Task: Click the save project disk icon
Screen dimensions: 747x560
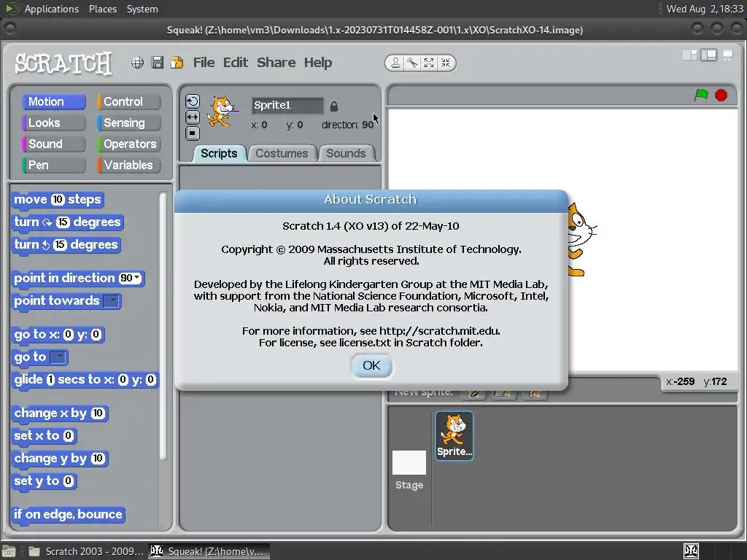Action: [158, 63]
